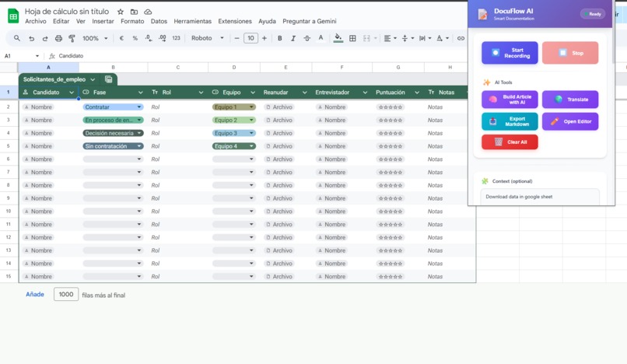The height and width of the screenshot is (364, 627).
Task: Toggle strikethrough formatting
Action: 306,38
